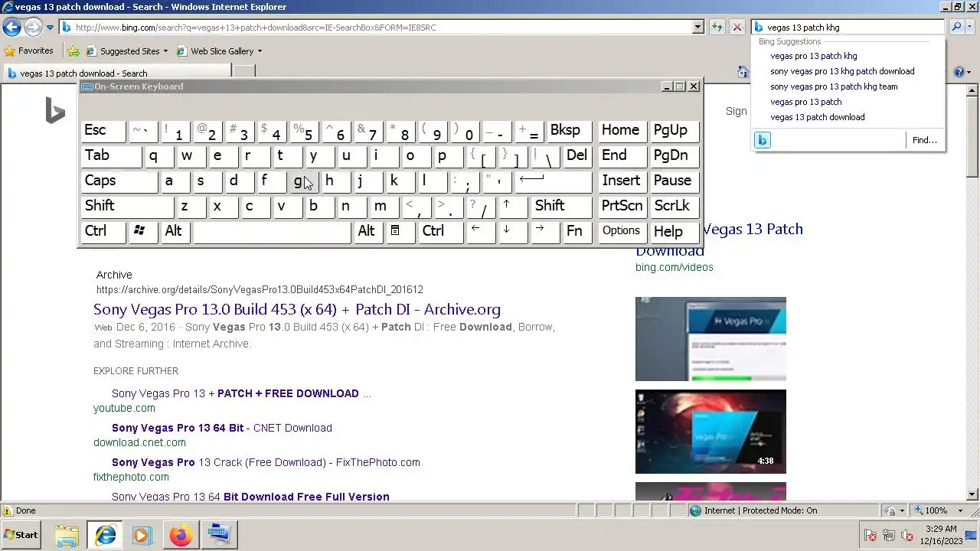Click the Windows Start button
The image size is (980, 551).
(x=21, y=535)
